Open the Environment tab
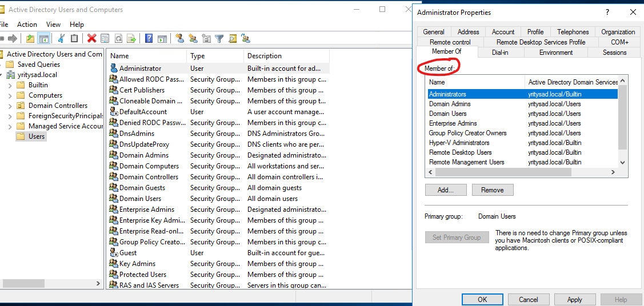The height and width of the screenshot is (306, 644). pos(555,52)
